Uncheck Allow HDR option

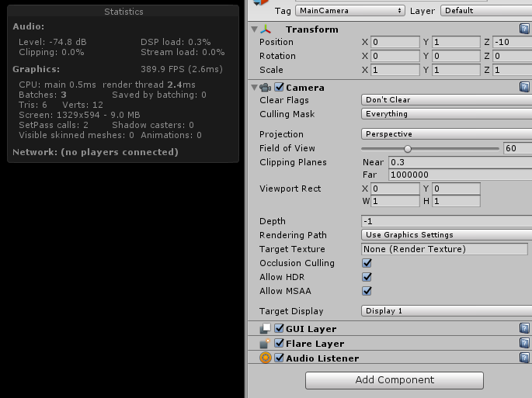coord(367,277)
